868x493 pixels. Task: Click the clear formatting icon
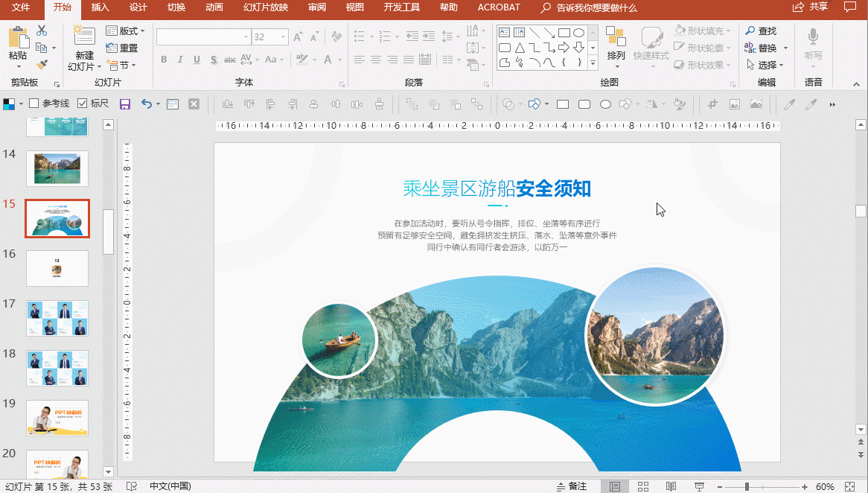click(336, 37)
